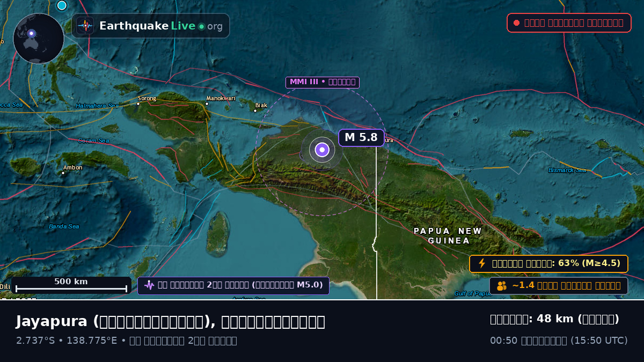This screenshot has width=644, height=362.
Task: Click the 63% (M≥4.5) probability badge
Action: 548,263
